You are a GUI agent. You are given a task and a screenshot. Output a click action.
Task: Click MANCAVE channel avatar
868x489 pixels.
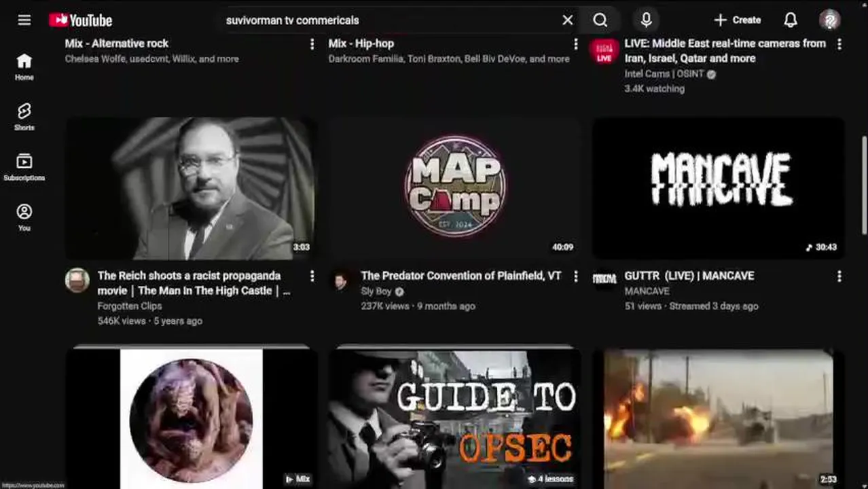click(x=604, y=280)
